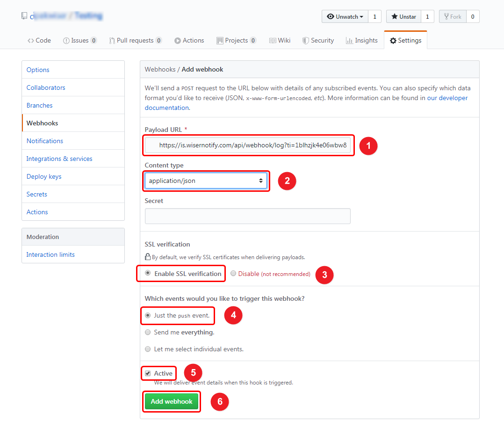Viewport: 504px width, 428px height.
Task: Choose Send me everything option
Action: coord(148,332)
